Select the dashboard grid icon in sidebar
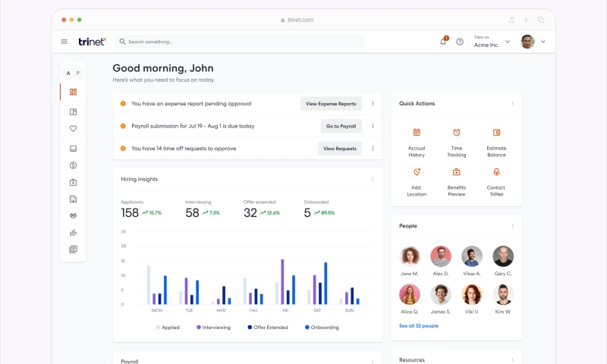This screenshot has height=364, width=607. (x=73, y=92)
